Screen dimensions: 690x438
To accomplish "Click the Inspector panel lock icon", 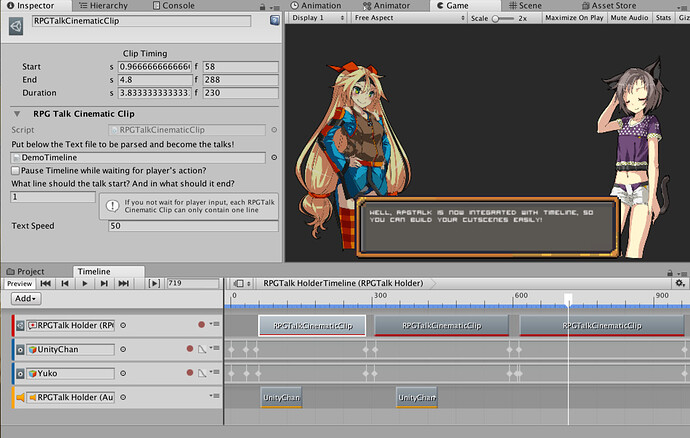I will click(262, 7).
